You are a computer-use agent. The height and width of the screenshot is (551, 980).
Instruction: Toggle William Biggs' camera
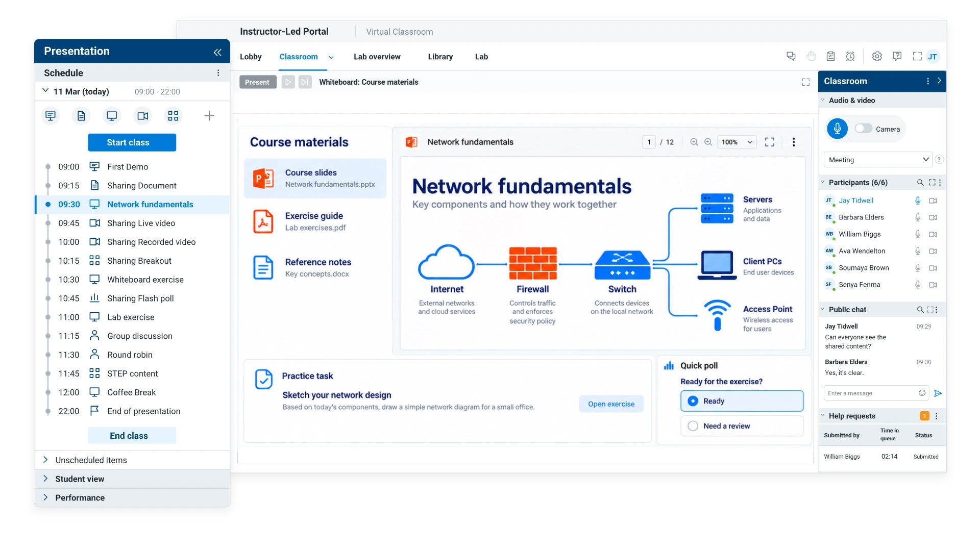point(933,234)
